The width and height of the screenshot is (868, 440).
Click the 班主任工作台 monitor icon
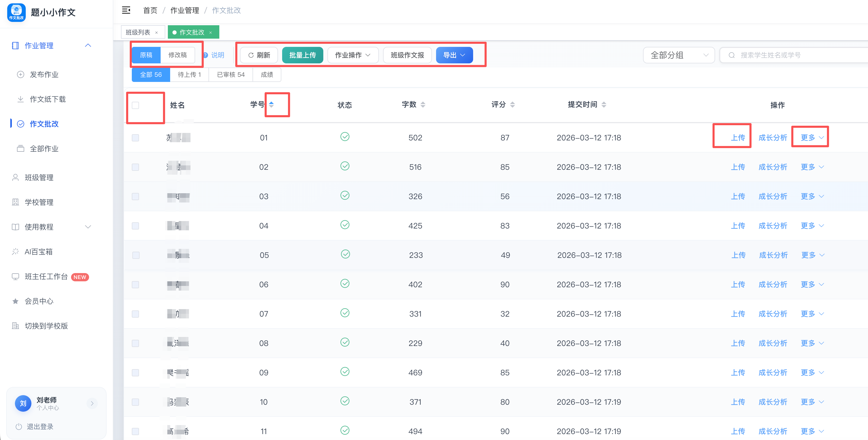[15, 276]
